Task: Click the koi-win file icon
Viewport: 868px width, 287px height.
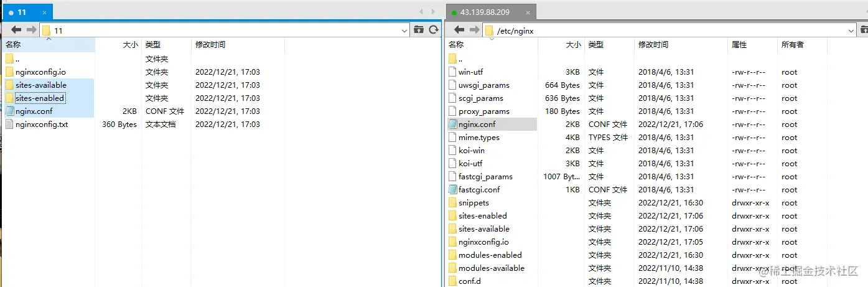Action: click(x=452, y=151)
